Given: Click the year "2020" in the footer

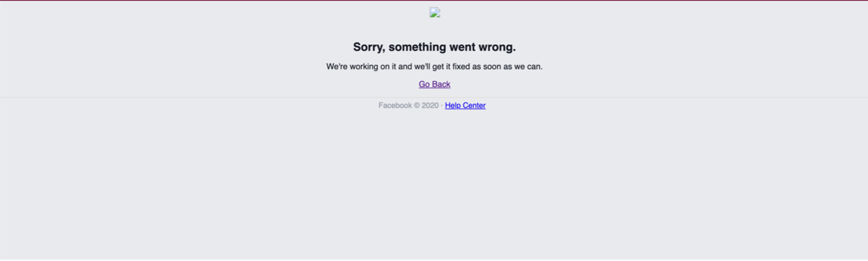Looking at the screenshot, I should pyautogui.click(x=430, y=106).
